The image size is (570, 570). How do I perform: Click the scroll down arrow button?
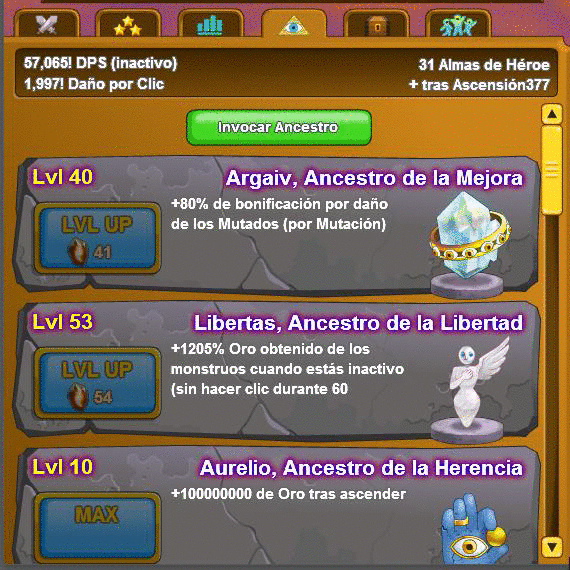pyautogui.click(x=552, y=547)
